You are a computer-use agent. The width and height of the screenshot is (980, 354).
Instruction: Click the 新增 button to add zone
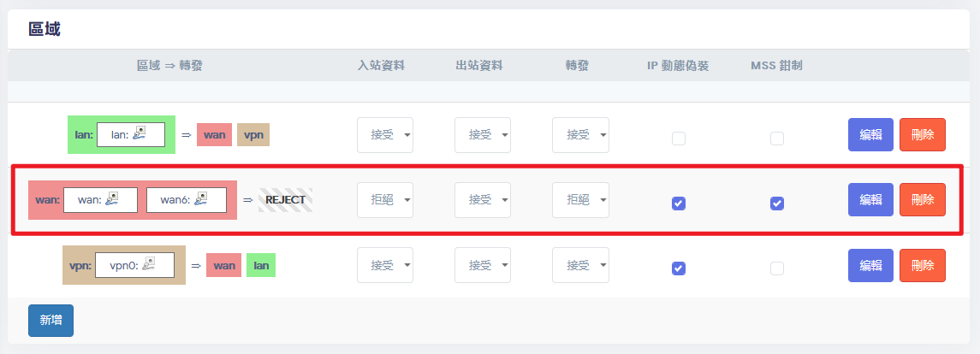tap(50, 320)
